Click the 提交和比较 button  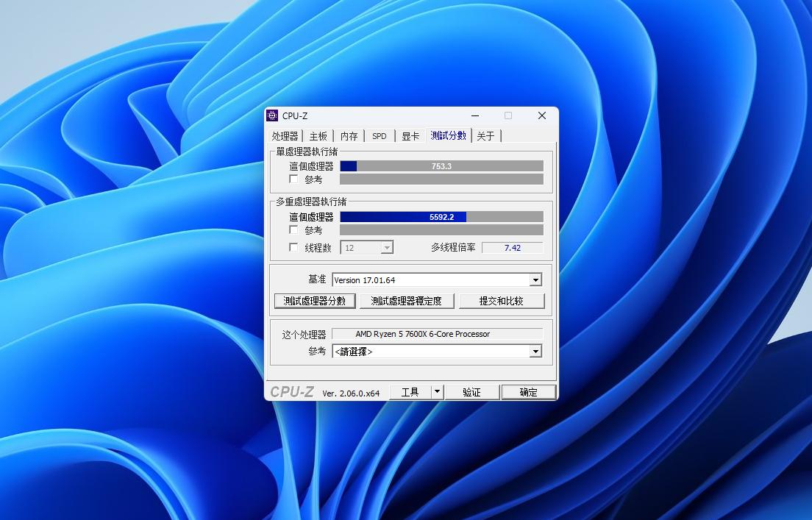coord(502,301)
